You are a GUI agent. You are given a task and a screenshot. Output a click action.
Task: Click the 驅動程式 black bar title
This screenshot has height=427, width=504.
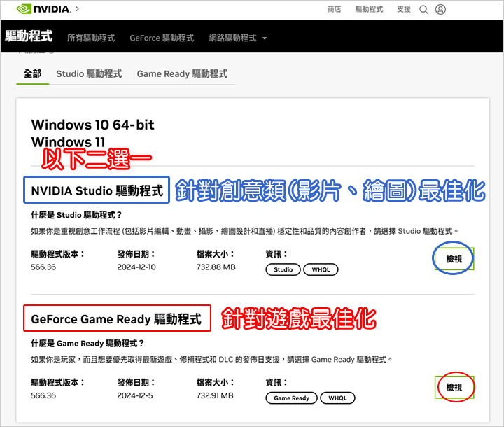29,36
